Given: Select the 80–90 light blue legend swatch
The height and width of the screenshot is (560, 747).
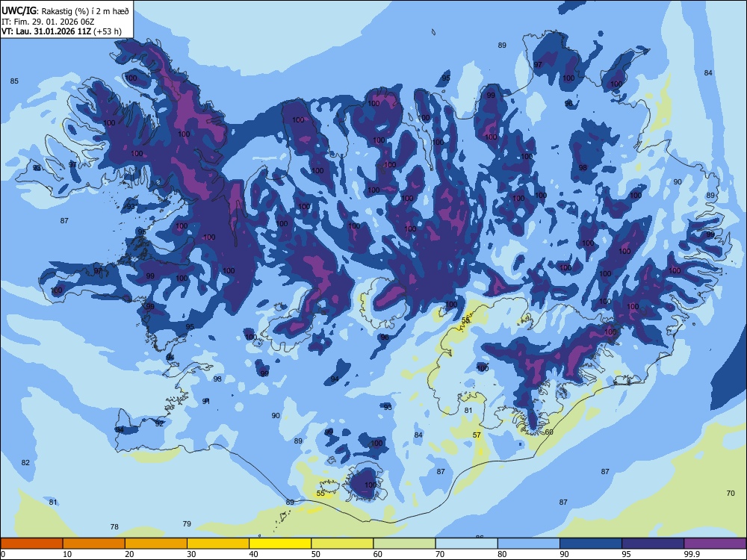Looking at the screenshot, I should click(529, 544).
